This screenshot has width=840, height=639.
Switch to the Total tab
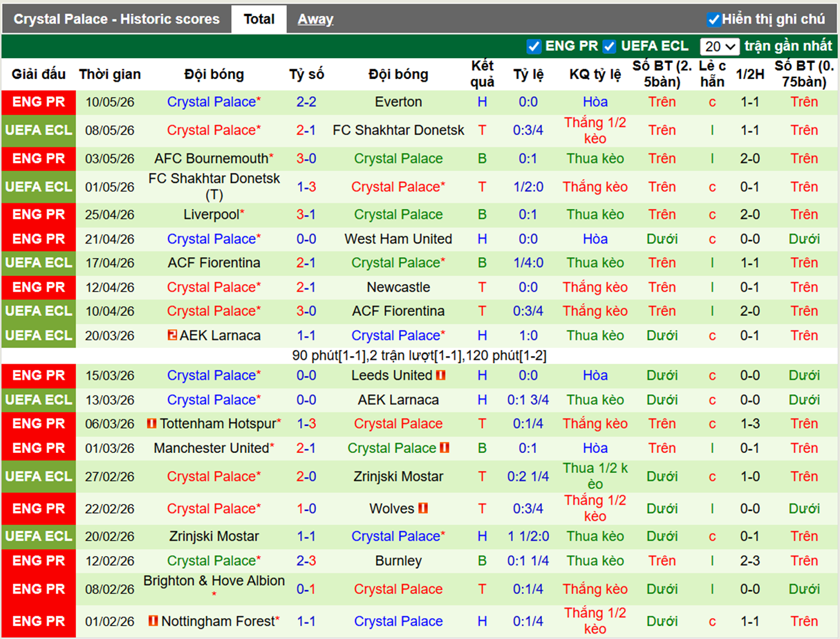259,19
